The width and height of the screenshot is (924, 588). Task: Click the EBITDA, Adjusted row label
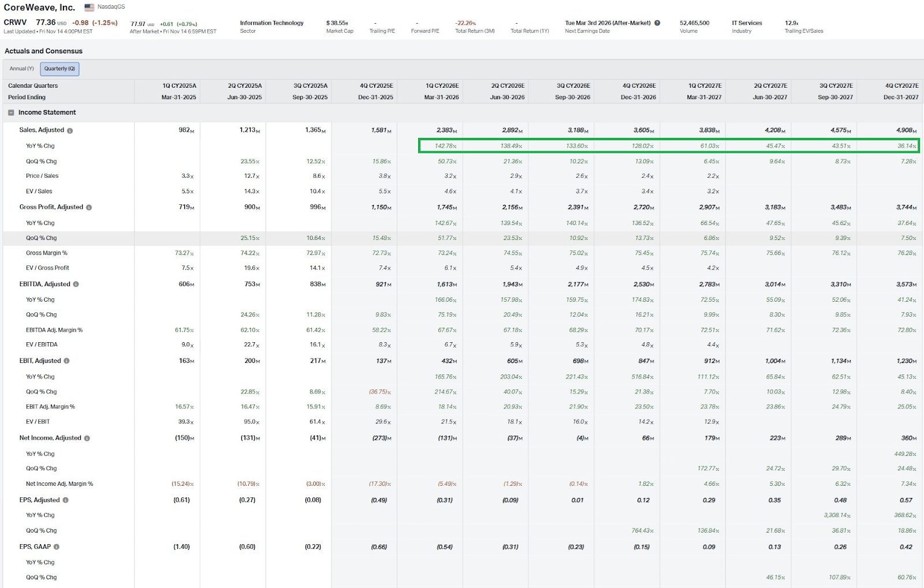pos(44,284)
